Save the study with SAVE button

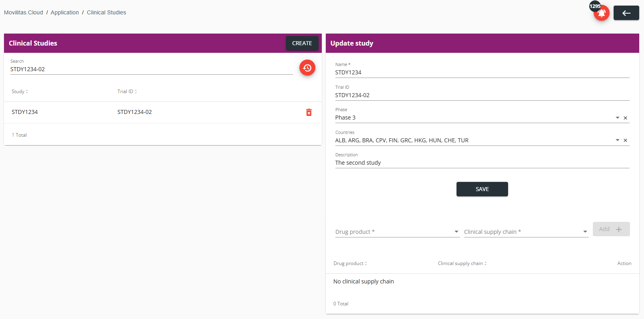pyautogui.click(x=482, y=189)
